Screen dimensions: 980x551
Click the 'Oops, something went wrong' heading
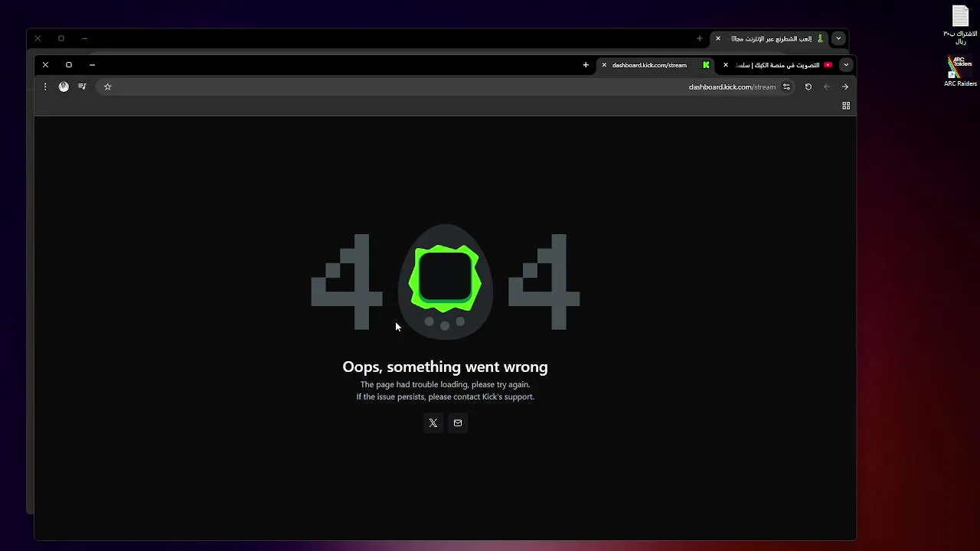(445, 367)
